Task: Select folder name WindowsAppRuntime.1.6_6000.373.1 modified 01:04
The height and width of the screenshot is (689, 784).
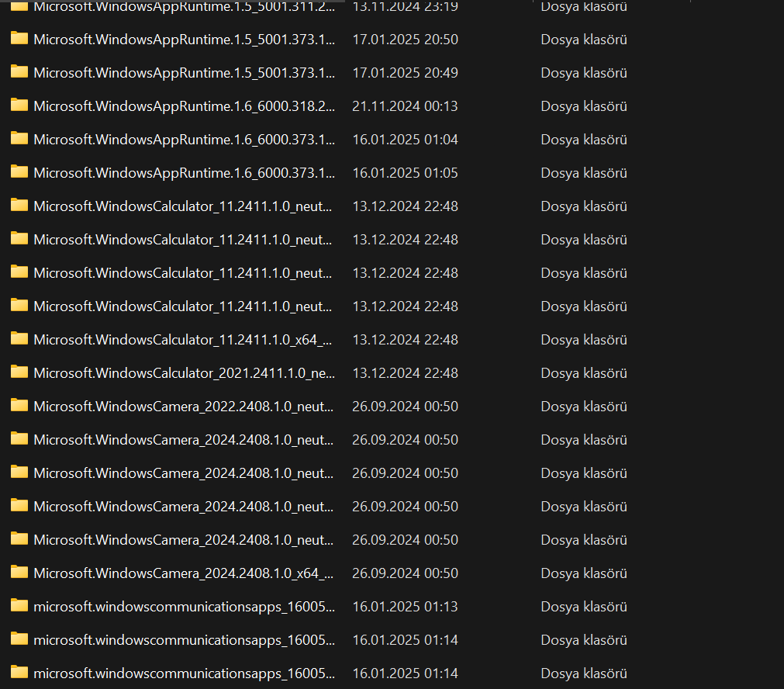Action: pos(184,140)
